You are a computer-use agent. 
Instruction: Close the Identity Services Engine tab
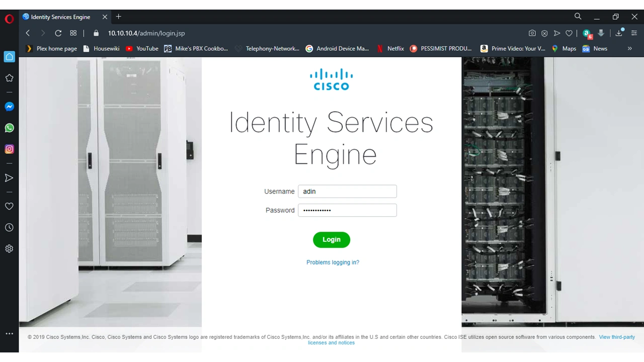(105, 17)
